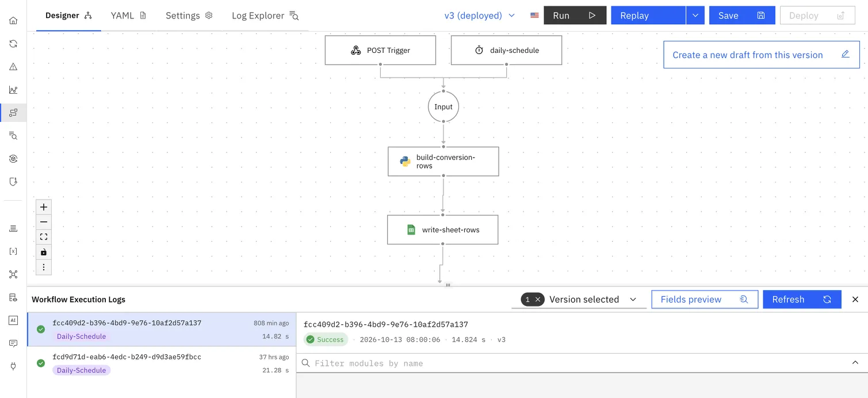Click the shield sidebar icon
Screen dimensions: 868x398
pyautogui.click(x=13, y=182)
